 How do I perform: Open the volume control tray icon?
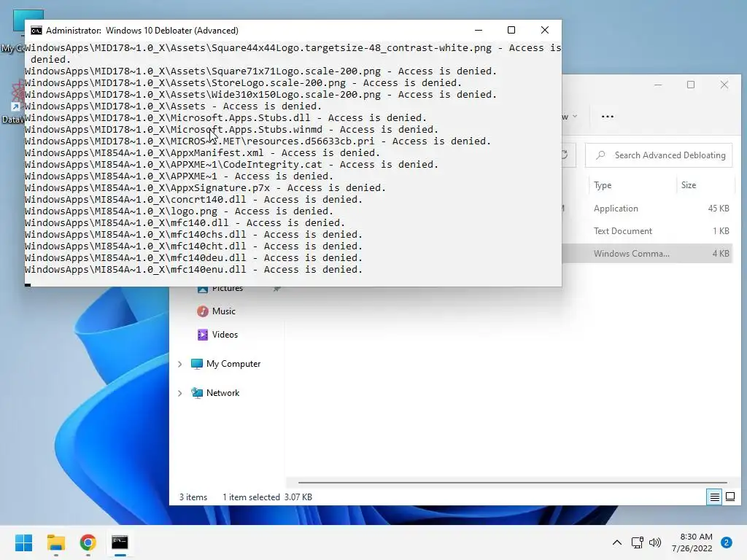pos(655,542)
